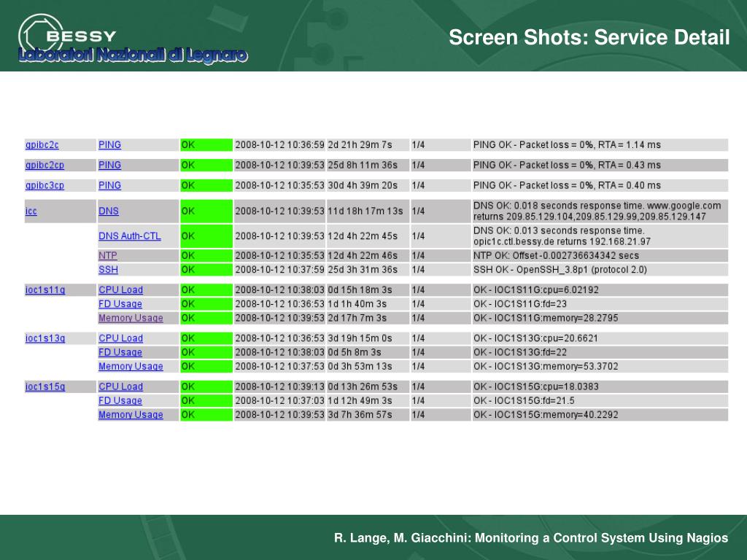The width and height of the screenshot is (747, 560).
Task: Click the OK status in the DNS row
Action: (206, 211)
